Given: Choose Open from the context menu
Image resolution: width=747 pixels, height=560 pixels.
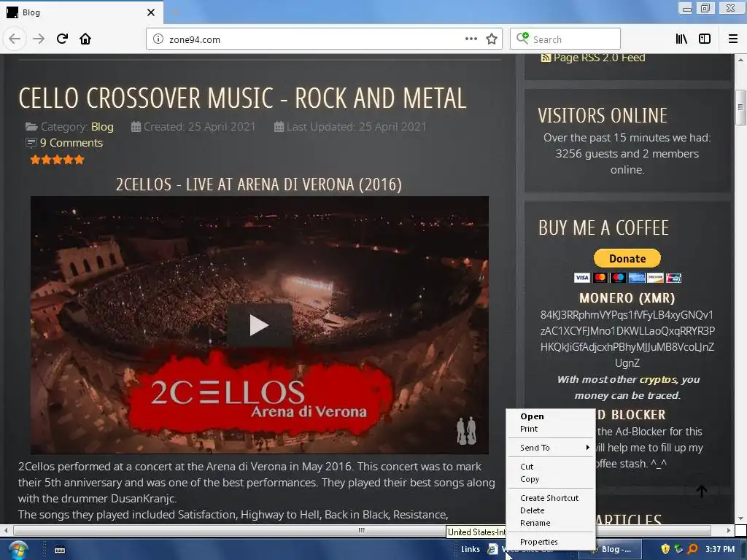Looking at the screenshot, I should click(551, 416).
